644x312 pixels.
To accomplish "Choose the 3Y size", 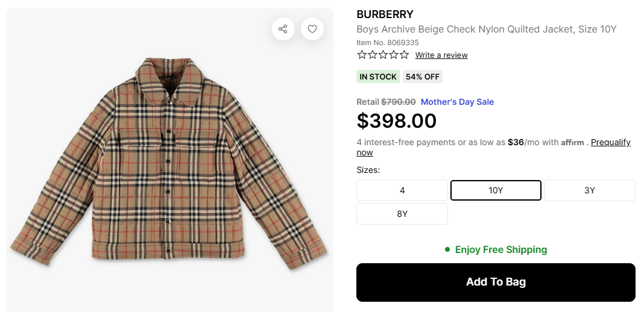I will click(x=590, y=190).
